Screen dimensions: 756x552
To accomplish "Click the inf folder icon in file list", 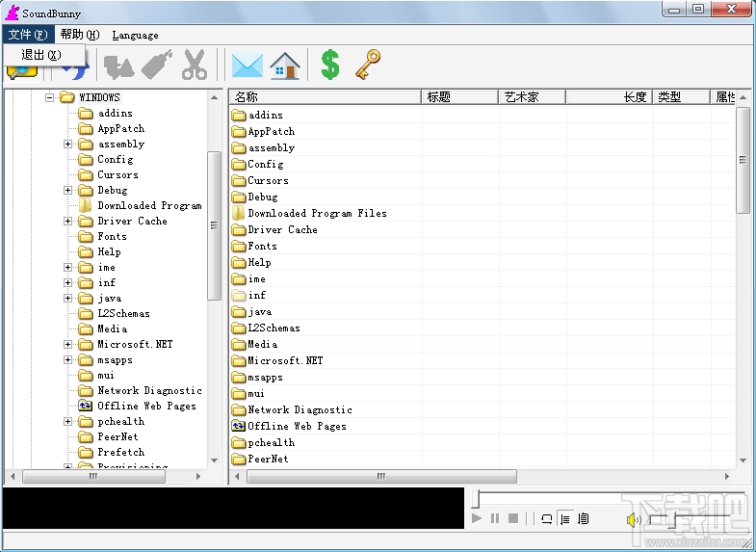I will [x=239, y=296].
